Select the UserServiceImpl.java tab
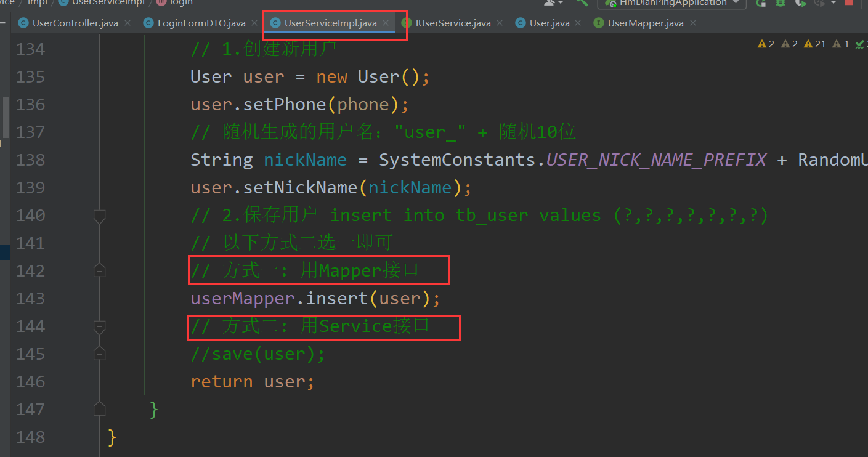Screen dimensions: 868x457 (330, 23)
